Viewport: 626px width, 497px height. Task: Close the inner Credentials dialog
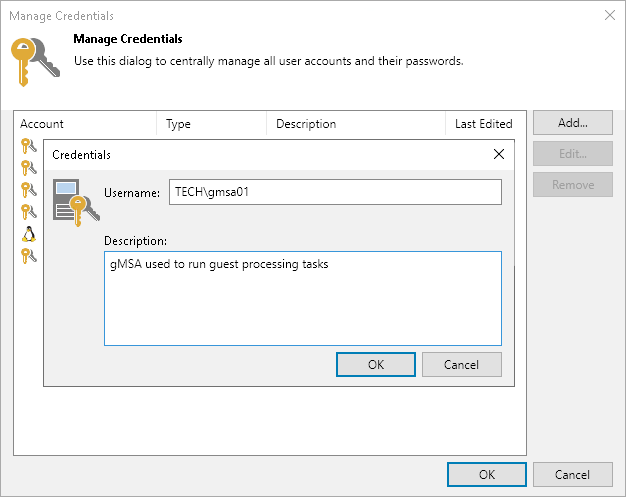(x=499, y=155)
